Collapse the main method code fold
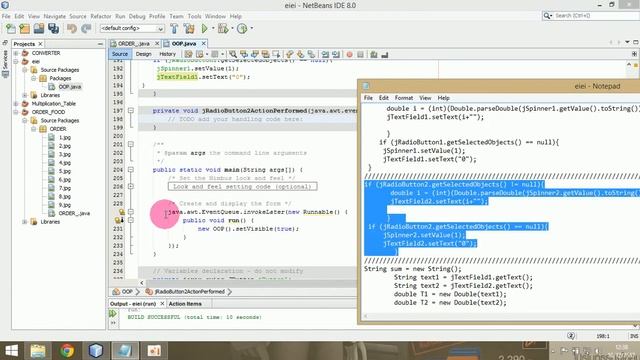This screenshot has height=360, width=640. 131,169
